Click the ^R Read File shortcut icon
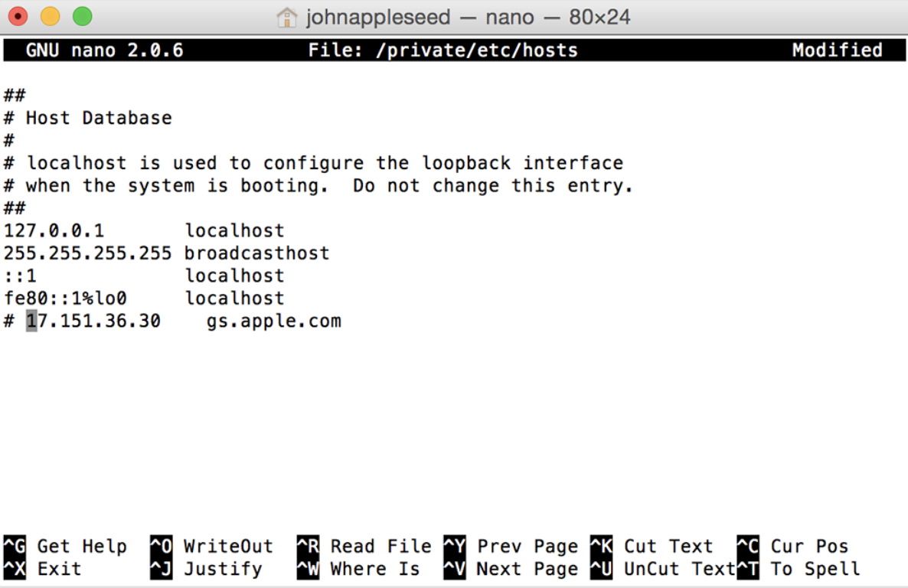The image size is (908, 588). click(x=306, y=546)
